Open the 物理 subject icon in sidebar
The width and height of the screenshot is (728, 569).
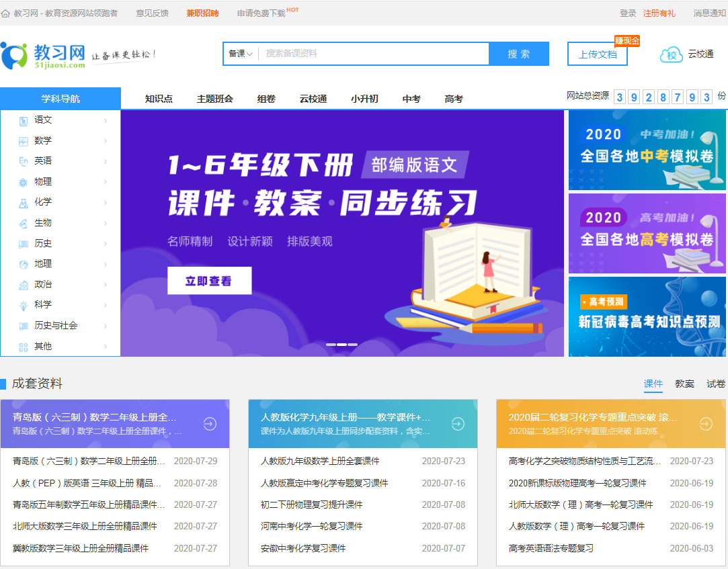(x=24, y=183)
